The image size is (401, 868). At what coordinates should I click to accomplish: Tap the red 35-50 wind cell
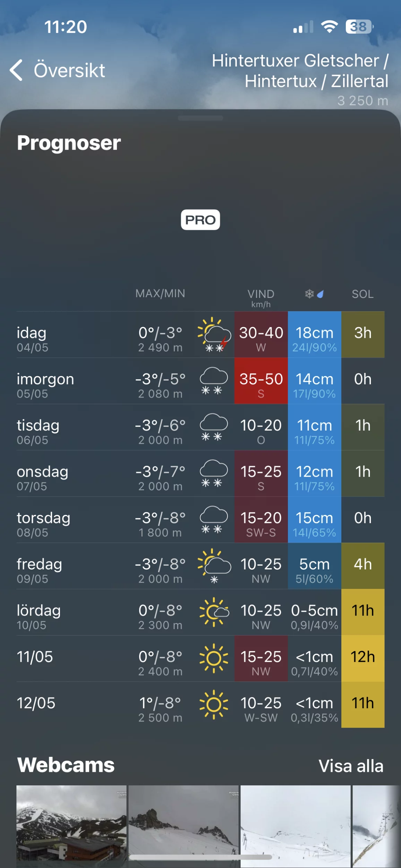[x=261, y=381]
